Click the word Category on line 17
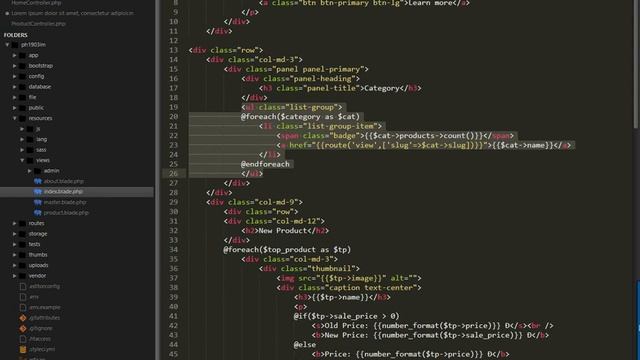The image size is (640, 360). point(382,88)
